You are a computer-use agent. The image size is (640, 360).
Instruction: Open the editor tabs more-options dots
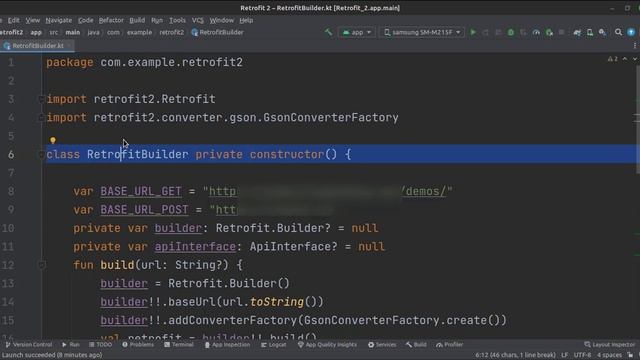[635, 46]
